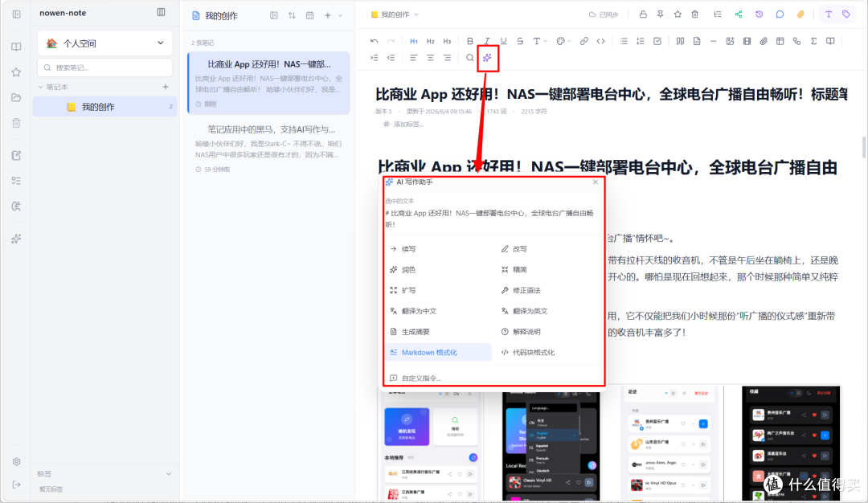This screenshot has width=868, height=503.
Task: Align text to the left
Action: pyautogui.click(x=414, y=58)
